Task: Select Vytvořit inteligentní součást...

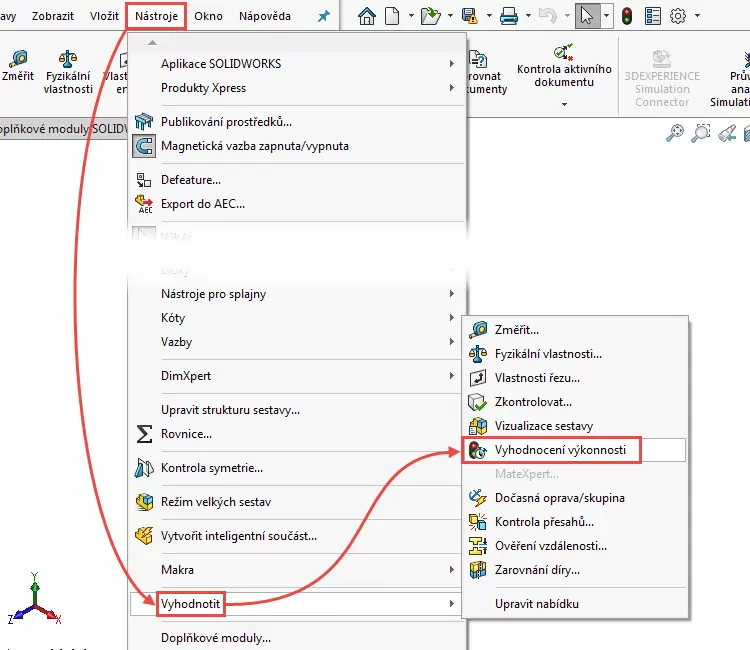Action: point(297,536)
